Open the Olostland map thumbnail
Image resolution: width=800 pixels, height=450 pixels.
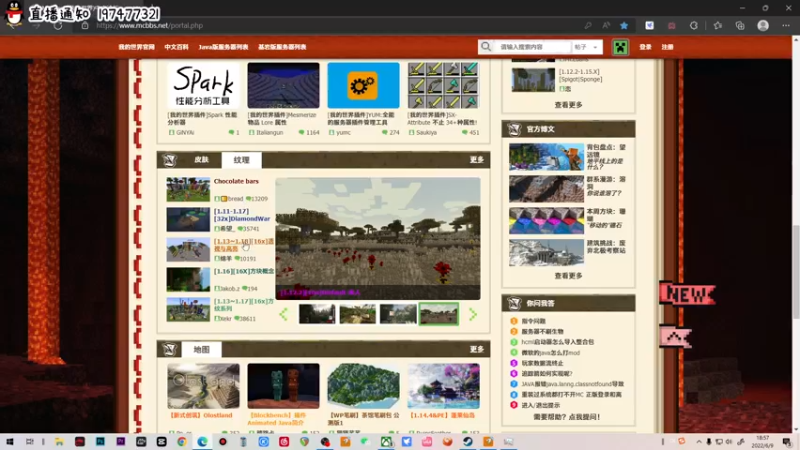tap(203, 386)
